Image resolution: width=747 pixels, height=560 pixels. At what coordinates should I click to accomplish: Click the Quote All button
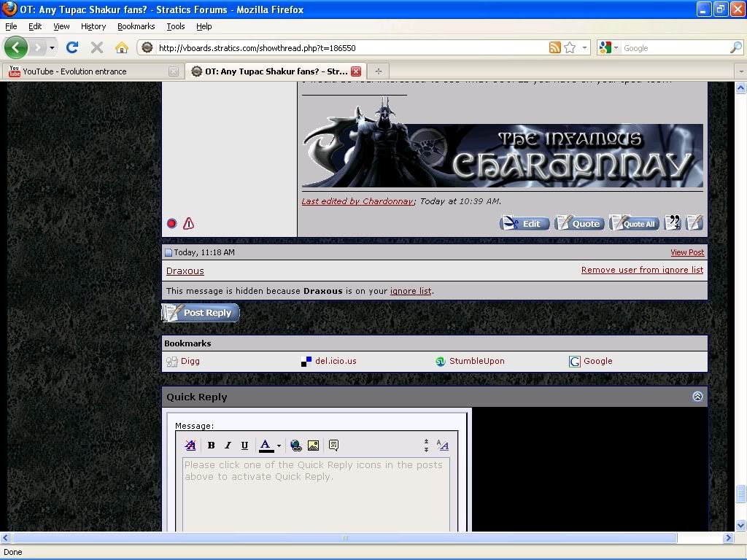click(x=634, y=223)
